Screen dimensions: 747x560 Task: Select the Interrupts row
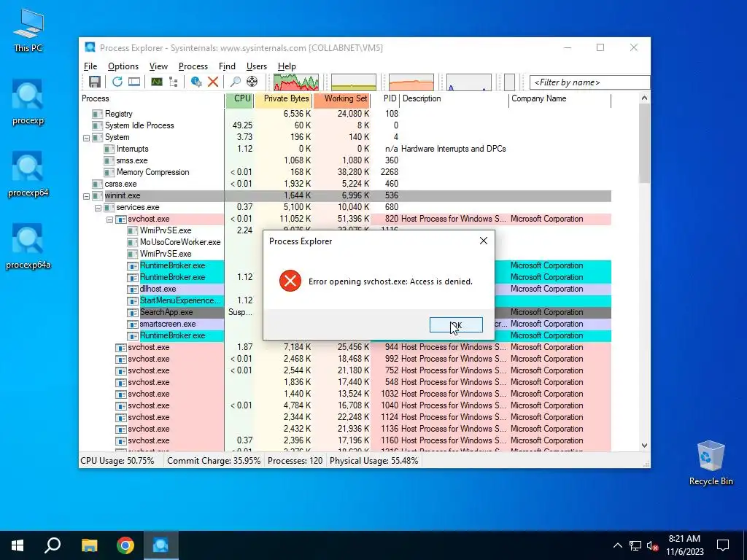point(345,149)
